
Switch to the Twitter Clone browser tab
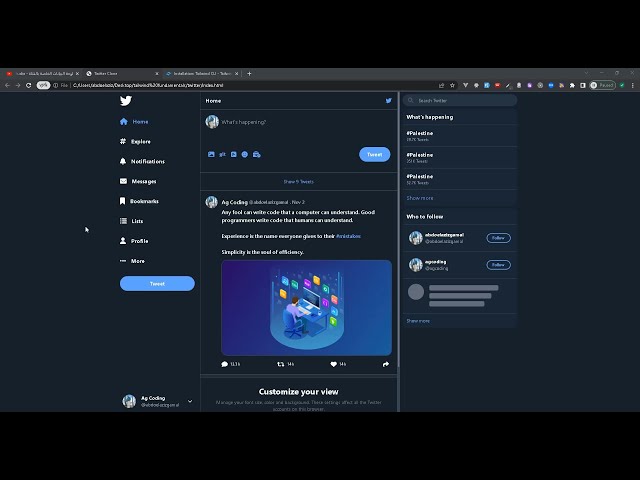click(121, 73)
